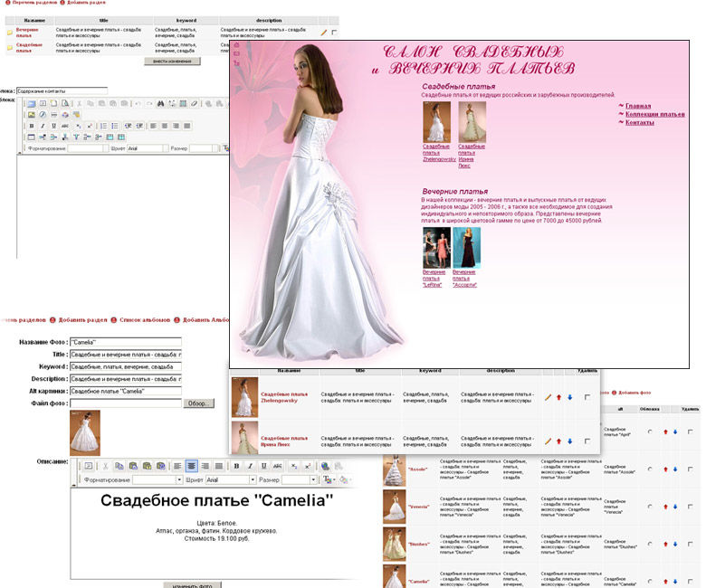Move the Zhelengowsky album up with red arrow
This screenshot has height=588, width=706.
558,397
